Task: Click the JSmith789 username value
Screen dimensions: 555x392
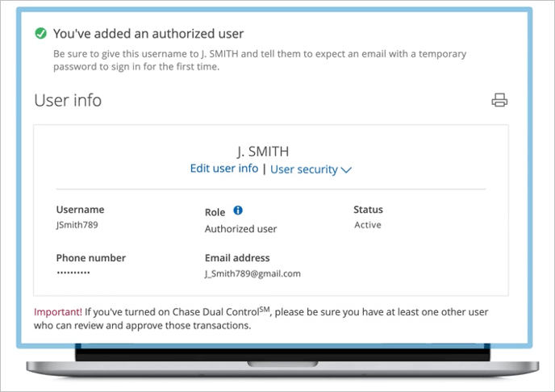Action: (77, 225)
